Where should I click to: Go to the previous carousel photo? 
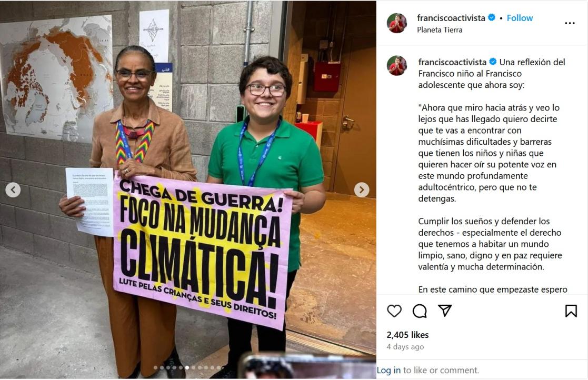(13, 190)
